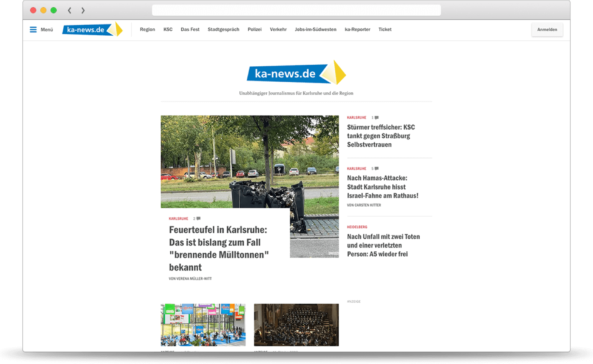Click the Anmelden button
Viewport: 593px width, 364px height.
[x=547, y=30]
